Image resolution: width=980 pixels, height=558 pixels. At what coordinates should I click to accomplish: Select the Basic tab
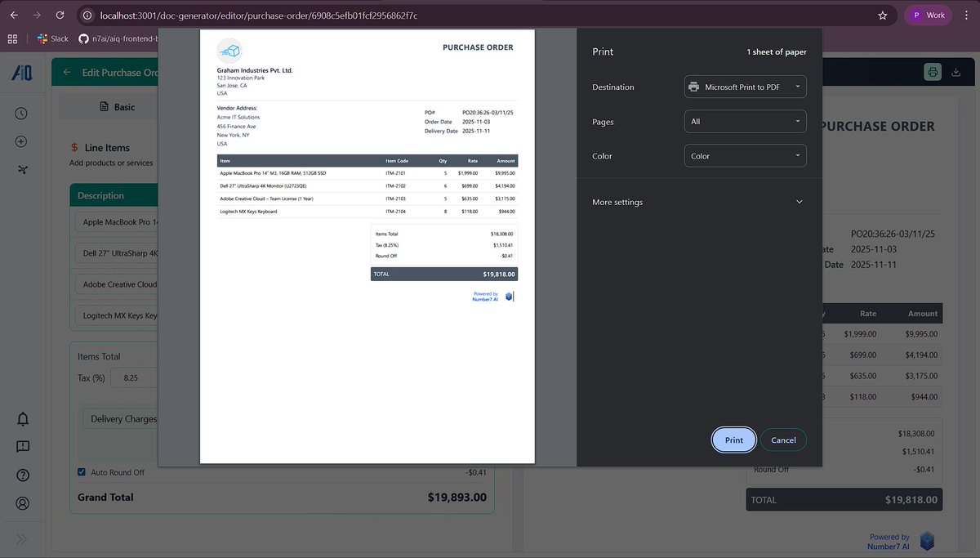point(116,107)
